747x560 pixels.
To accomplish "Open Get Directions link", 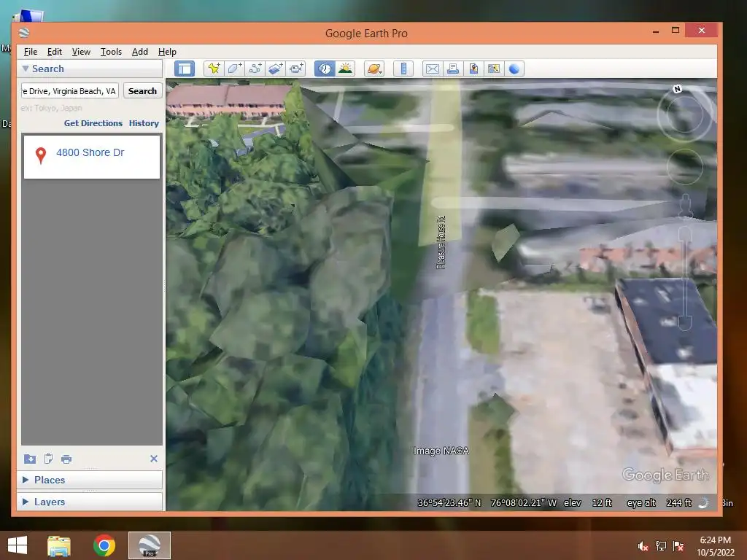I will [93, 122].
